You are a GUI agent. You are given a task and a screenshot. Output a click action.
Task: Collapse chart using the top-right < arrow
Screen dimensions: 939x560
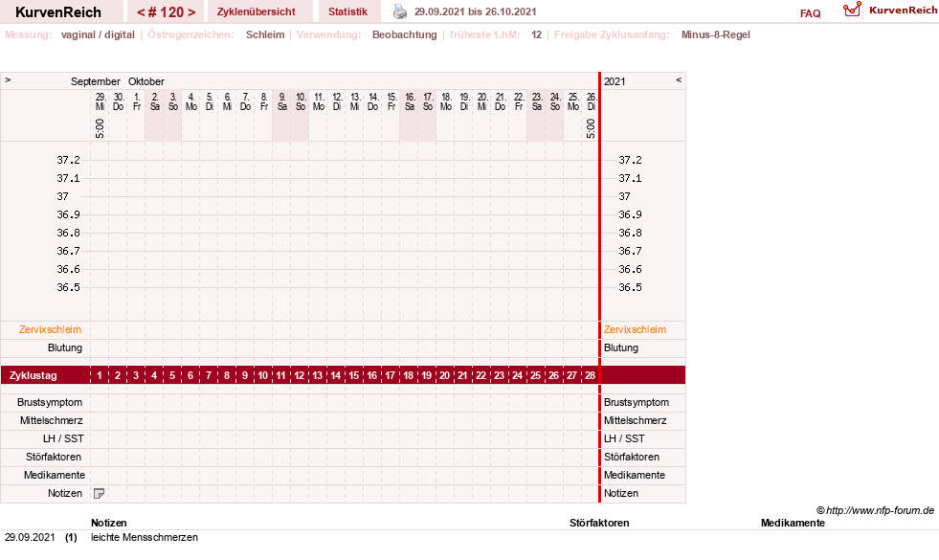pyautogui.click(x=679, y=79)
